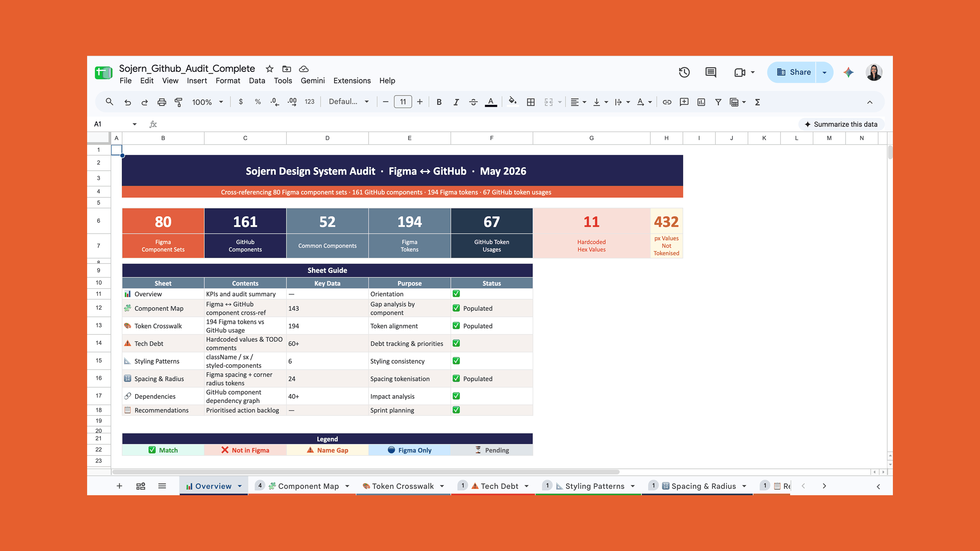Move document to a folder
The height and width of the screenshot is (551, 980).
287,69
